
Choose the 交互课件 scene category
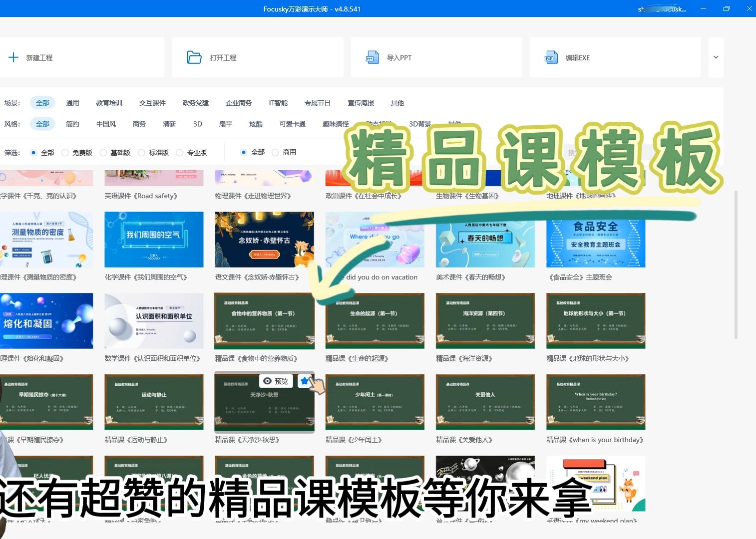coord(152,103)
